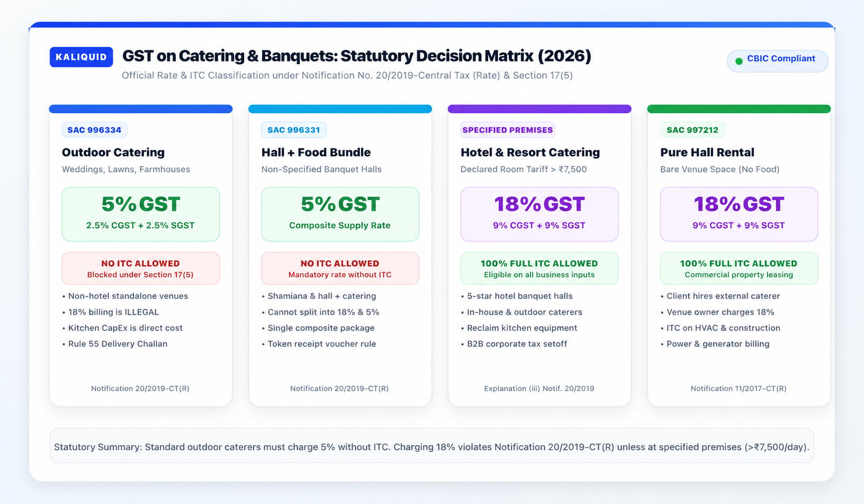The image size is (864, 504).
Task: Click 'B2B corporate tax setoff' bullet
Action: pyautogui.click(x=514, y=344)
